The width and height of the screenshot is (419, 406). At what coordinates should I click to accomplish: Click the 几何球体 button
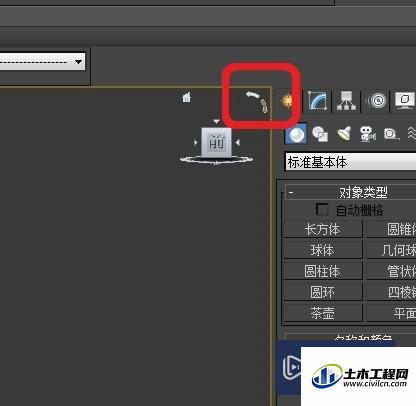[392, 250]
